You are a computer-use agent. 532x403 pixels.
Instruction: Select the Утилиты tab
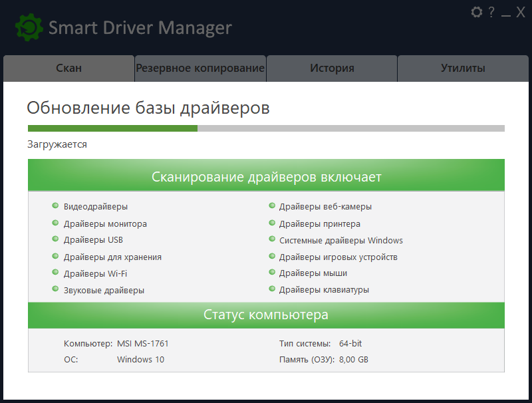[463, 68]
